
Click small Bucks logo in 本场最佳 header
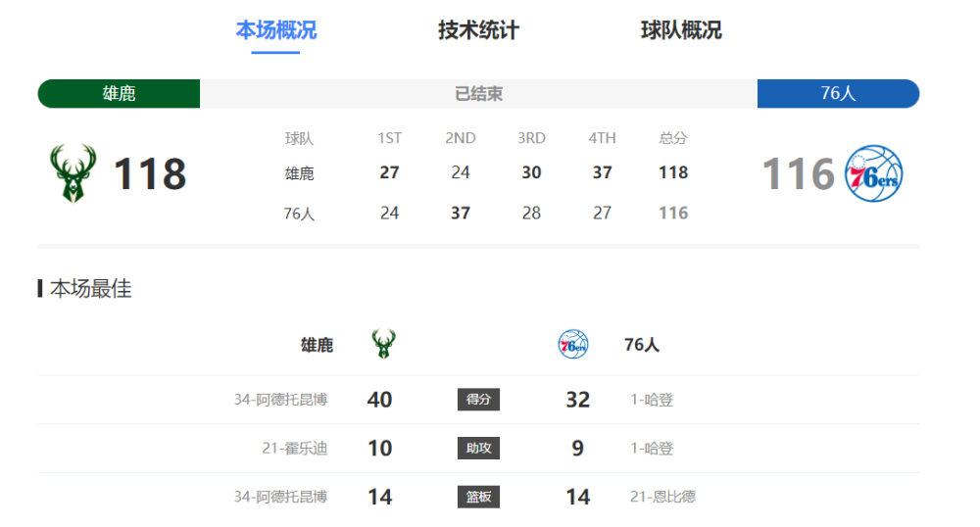click(383, 344)
